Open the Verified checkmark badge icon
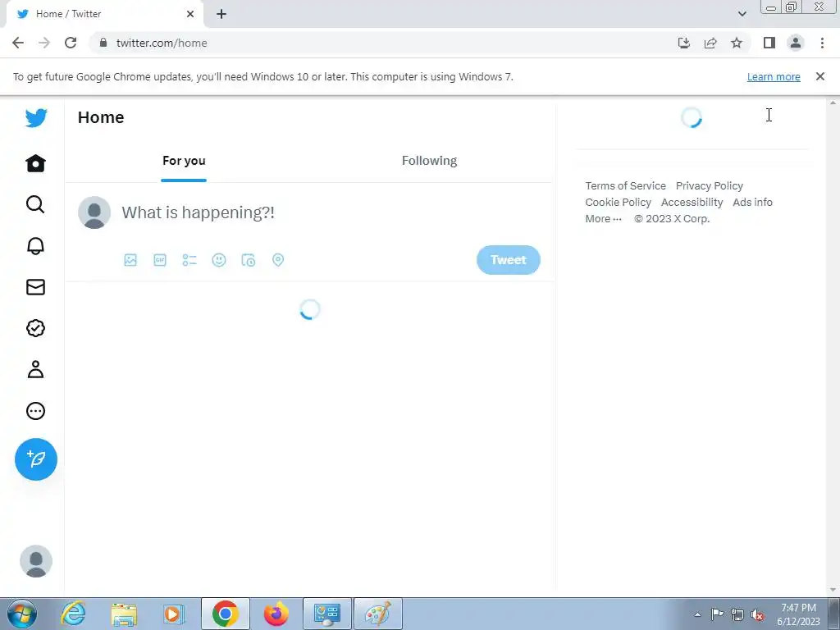 pos(35,328)
